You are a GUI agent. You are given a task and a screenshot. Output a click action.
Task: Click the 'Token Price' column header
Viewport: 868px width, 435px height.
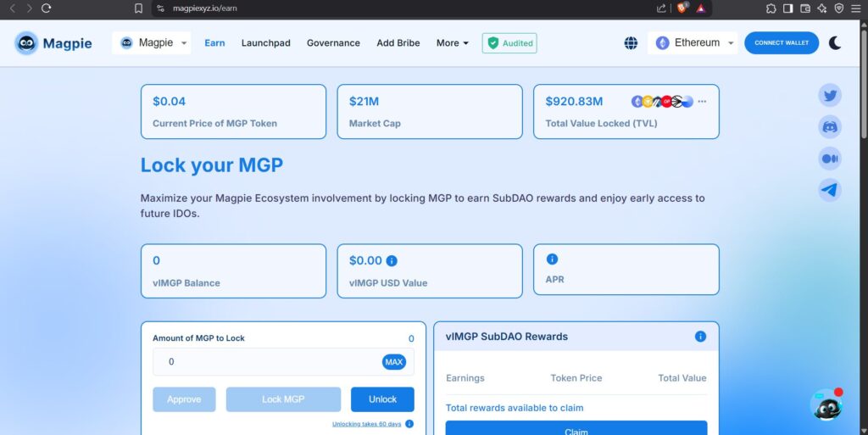coord(576,378)
